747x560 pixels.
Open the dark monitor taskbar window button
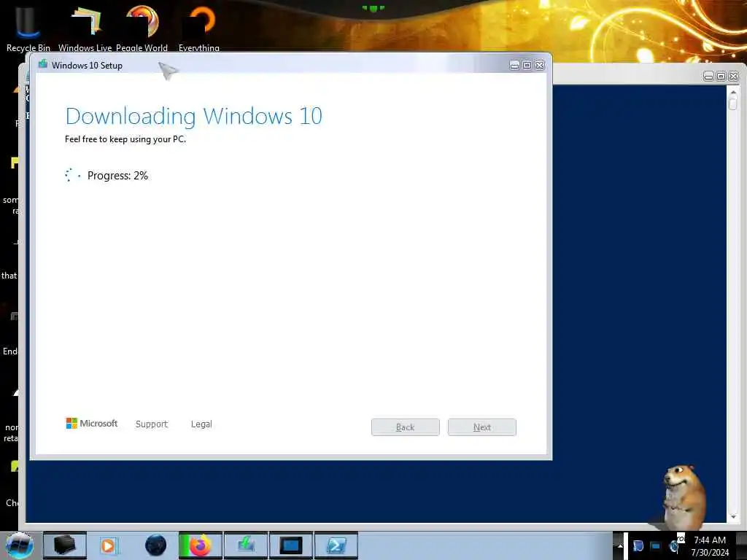[290, 545]
